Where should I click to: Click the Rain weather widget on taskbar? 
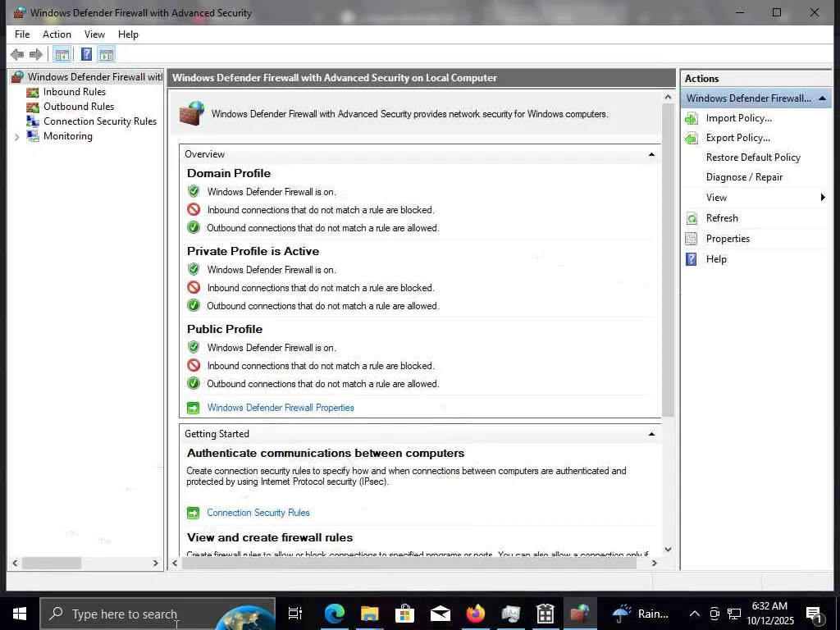click(641, 614)
